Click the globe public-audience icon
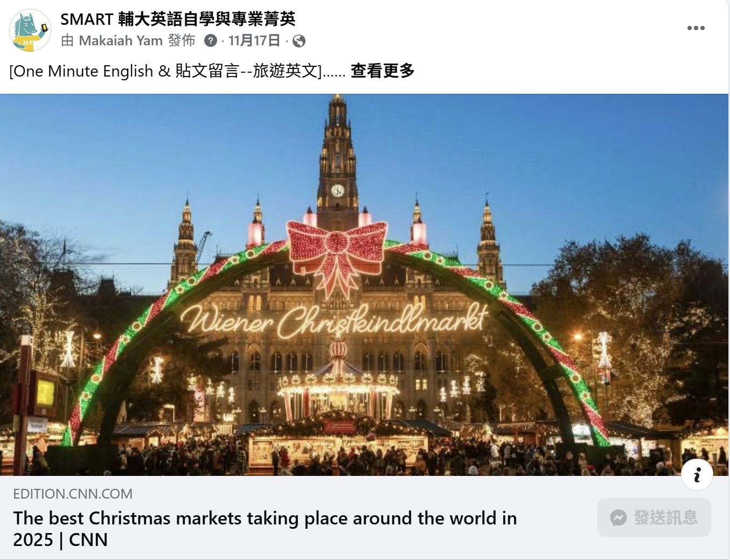 tap(298, 41)
